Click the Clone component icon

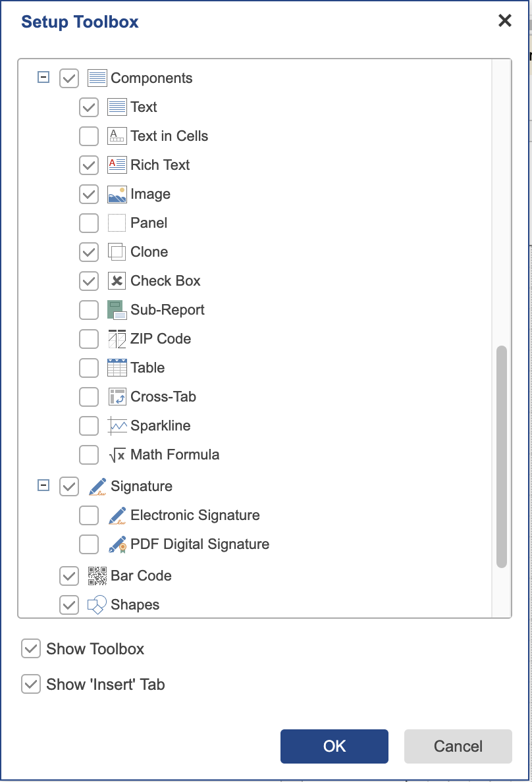[x=117, y=252]
